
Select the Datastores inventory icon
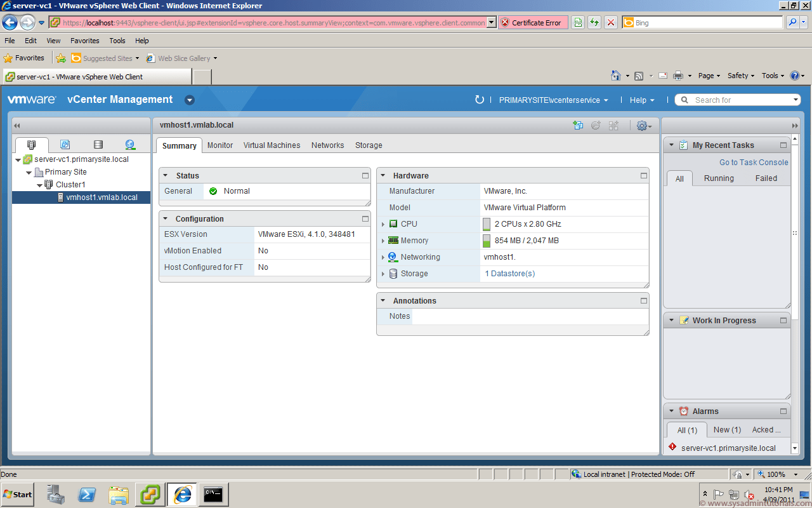(x=98, y=144)
